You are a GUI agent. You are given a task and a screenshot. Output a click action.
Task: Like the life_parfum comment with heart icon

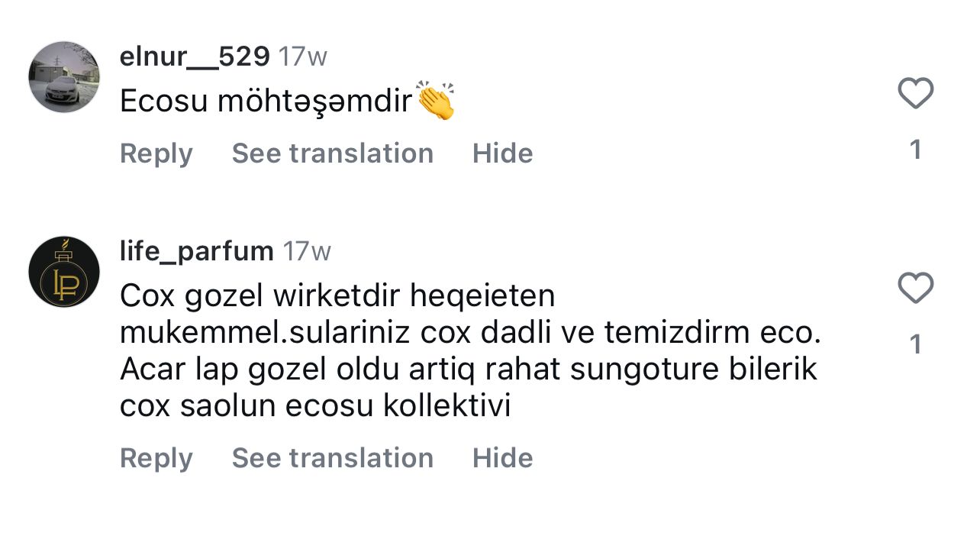pyautogui.click(x=915, y=289)
